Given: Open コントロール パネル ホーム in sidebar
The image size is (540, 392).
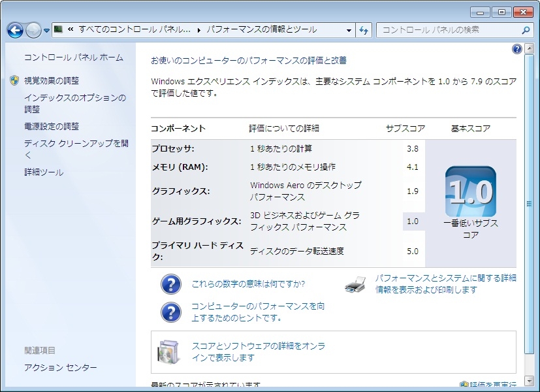Looking at the screenshot, I should point(73,57).
